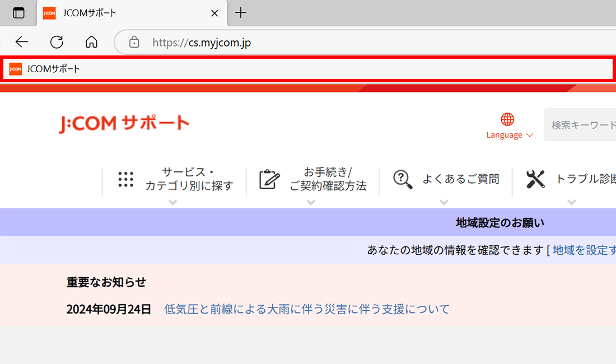The height and width of the screenshot is (364, 616).
Task: Click the text あなたの地域の情報を確認できます
Action: [456, 250]
